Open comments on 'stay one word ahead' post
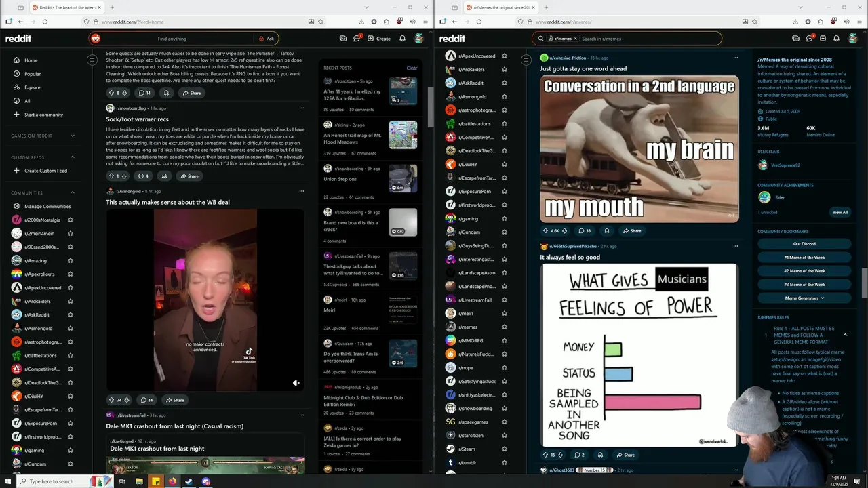The width and height of the screenshot is (868, 488). pyautogui.click(x=584, y=231)
